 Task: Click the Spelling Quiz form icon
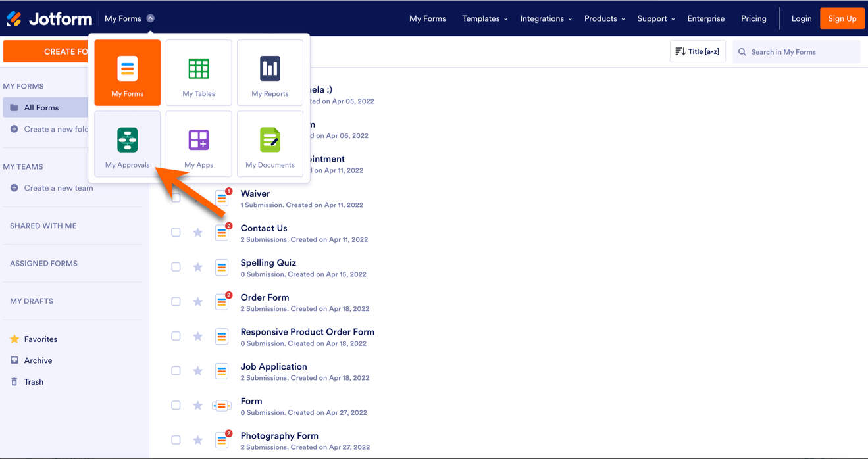pyautogui.click(x=222, y=267)
